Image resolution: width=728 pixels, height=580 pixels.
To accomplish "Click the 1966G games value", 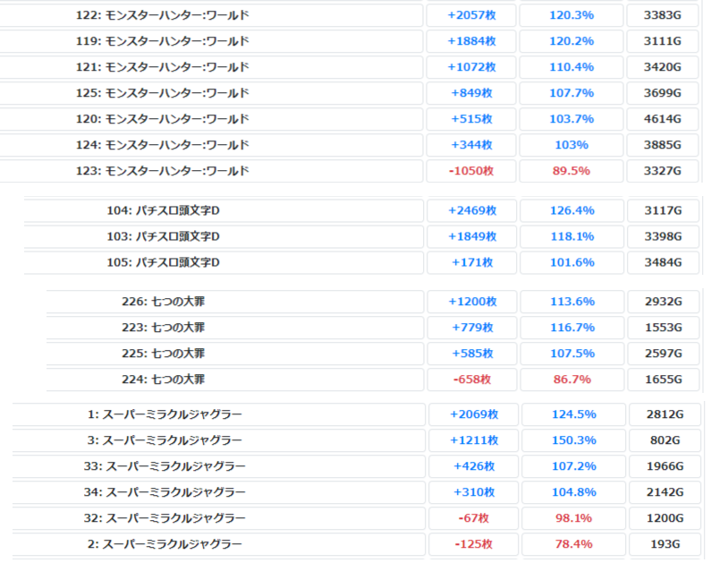I will (x=665, y=467).
